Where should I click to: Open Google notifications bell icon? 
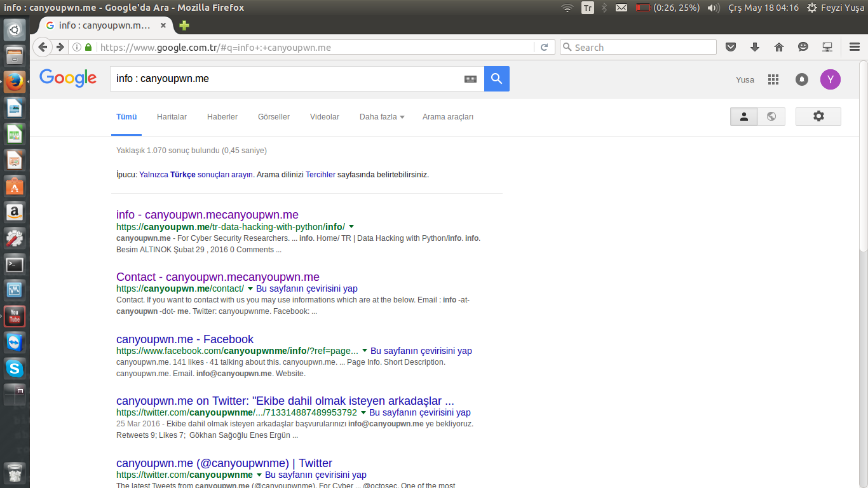(x=802, y=79)
